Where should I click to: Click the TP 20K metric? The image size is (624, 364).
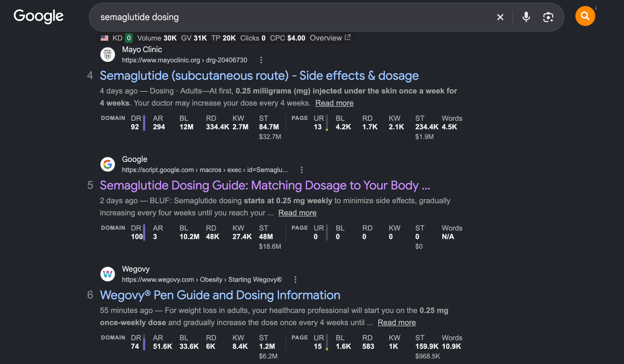click(224, 38)
